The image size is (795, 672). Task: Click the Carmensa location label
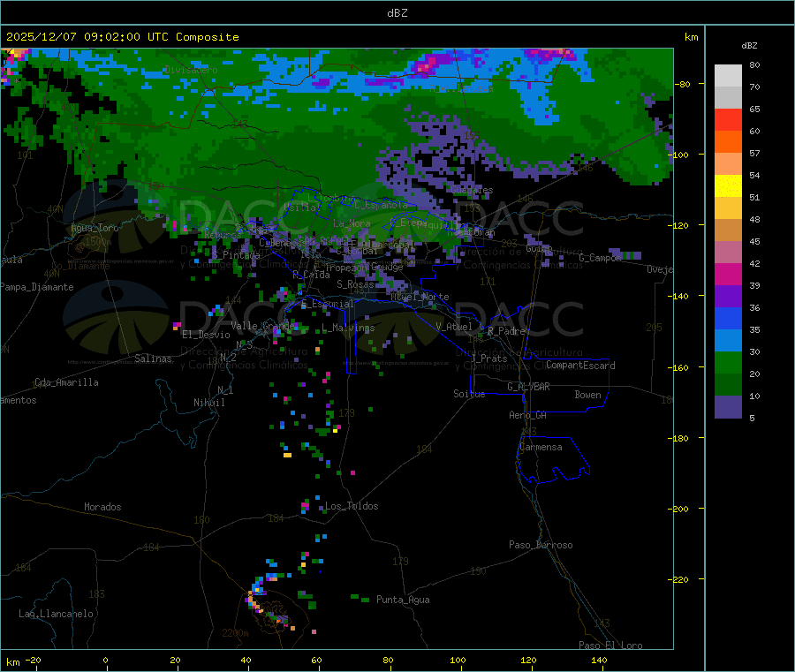coord(541,448)
